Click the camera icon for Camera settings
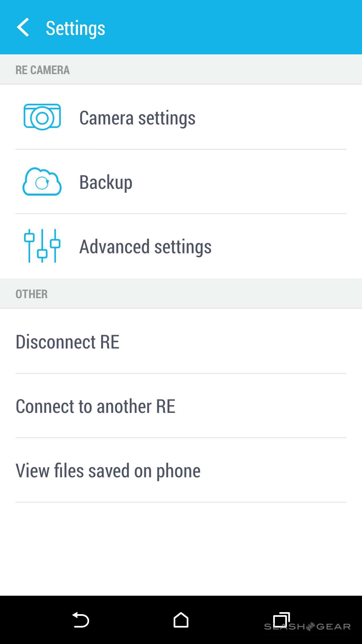 [42, 117]
